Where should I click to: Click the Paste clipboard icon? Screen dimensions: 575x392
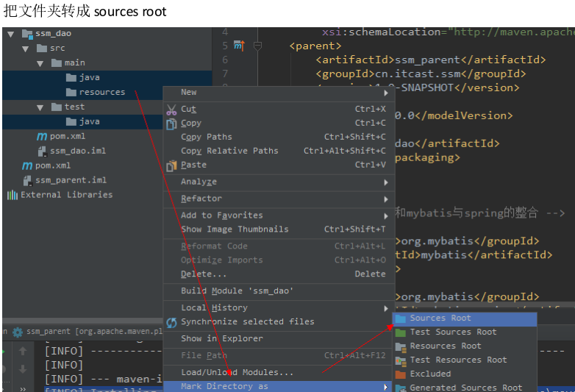tap(171, 166)
